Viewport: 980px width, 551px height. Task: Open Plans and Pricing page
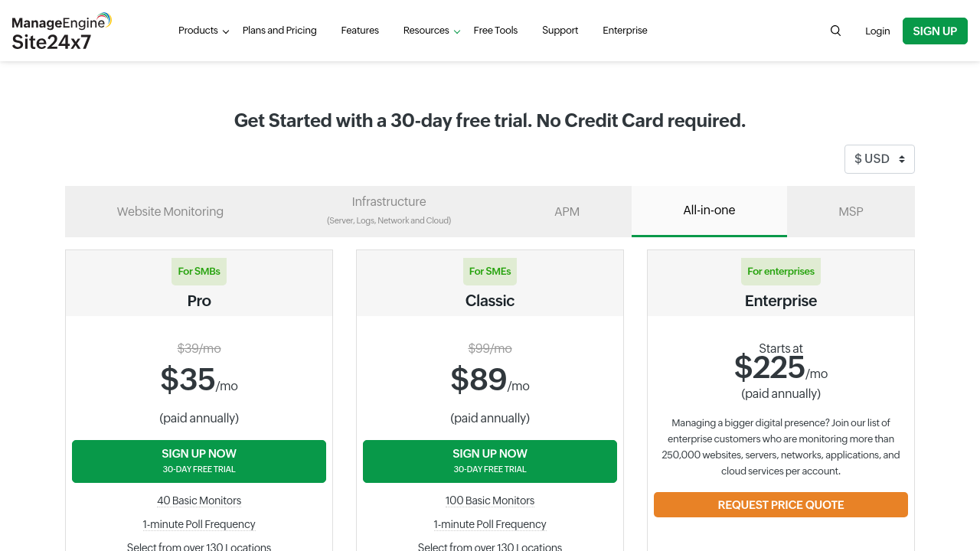(279, 31)
